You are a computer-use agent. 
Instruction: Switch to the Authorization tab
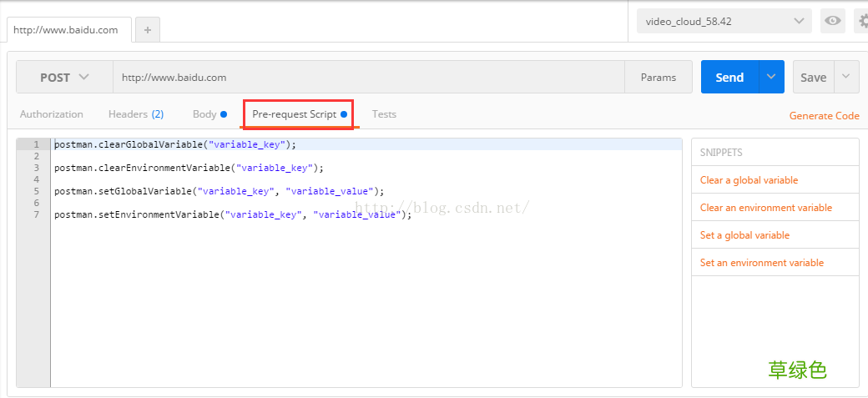[52, 114]
